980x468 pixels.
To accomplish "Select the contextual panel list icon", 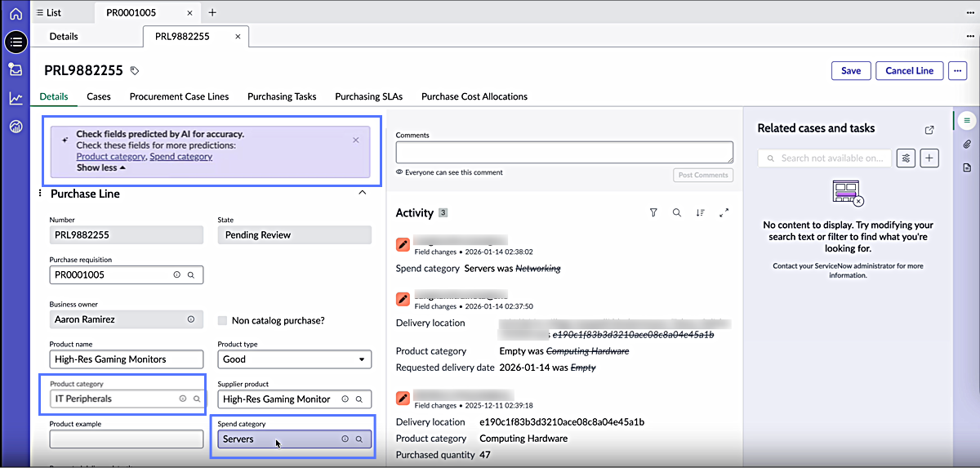I will coord(967,120).
